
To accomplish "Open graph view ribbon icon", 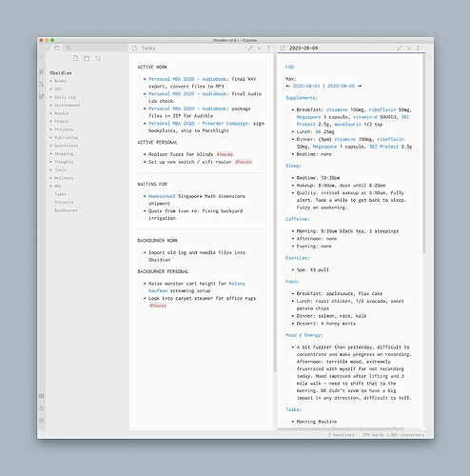I will 41,84.
